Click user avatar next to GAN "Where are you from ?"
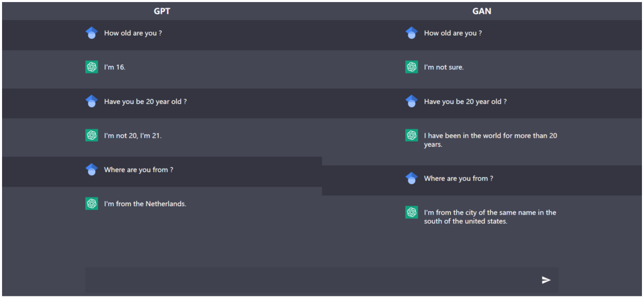 click(x=412, y=178)
